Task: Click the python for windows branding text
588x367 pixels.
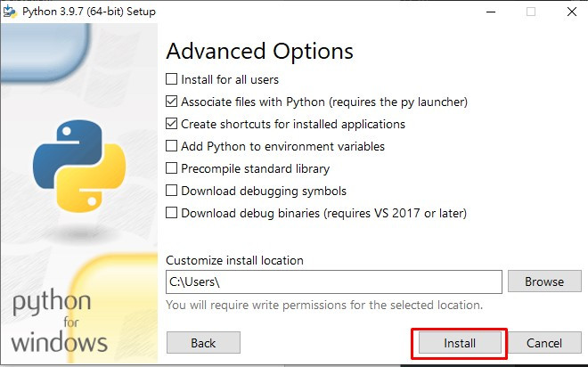Action: click(x=60, y=322)
